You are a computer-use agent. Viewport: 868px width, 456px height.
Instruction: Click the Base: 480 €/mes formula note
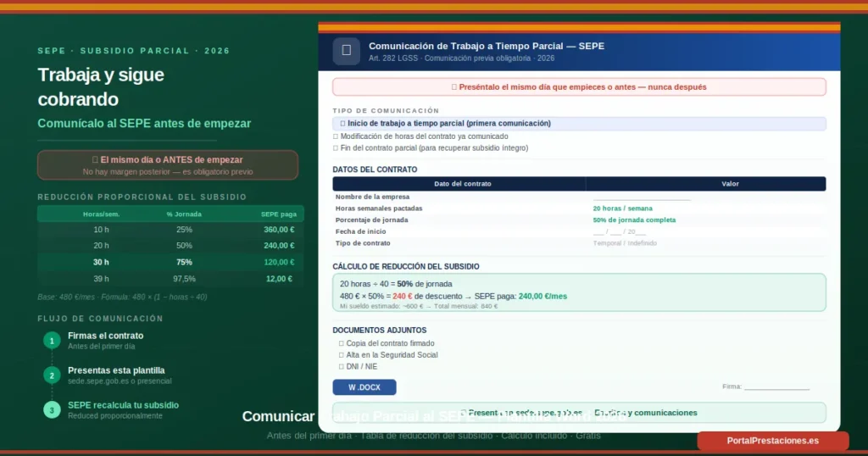pos(122,298)
